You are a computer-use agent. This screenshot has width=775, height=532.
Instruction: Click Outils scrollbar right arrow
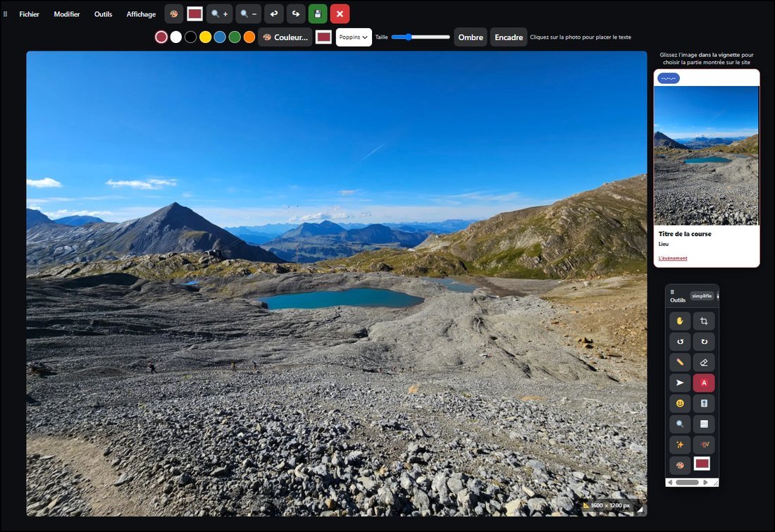pyautogui.click(x=705, y=483)
